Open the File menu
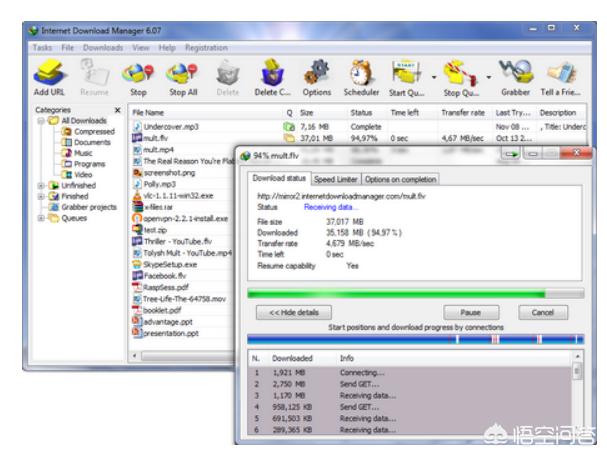 click(x=67, y=48)
